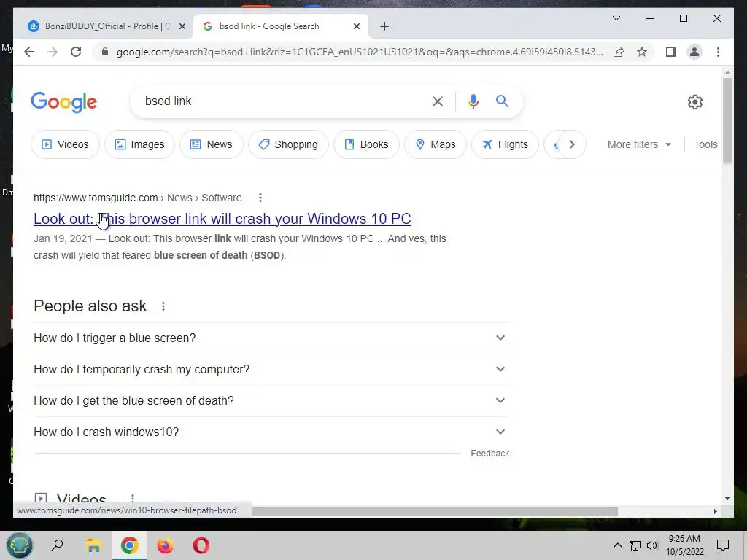Screen dimensions: 747x560
Task: Open the network tray icon
Action: click(635, 545)
